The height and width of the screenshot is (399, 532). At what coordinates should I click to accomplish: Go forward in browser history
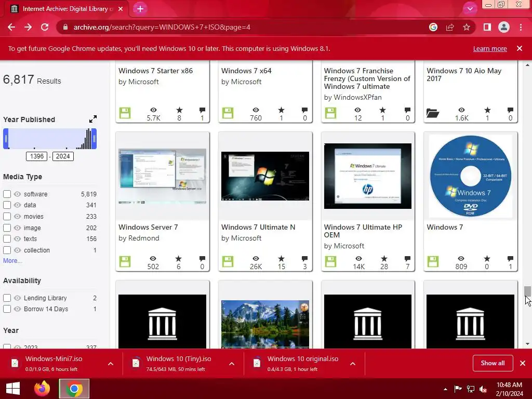[28, 27]
